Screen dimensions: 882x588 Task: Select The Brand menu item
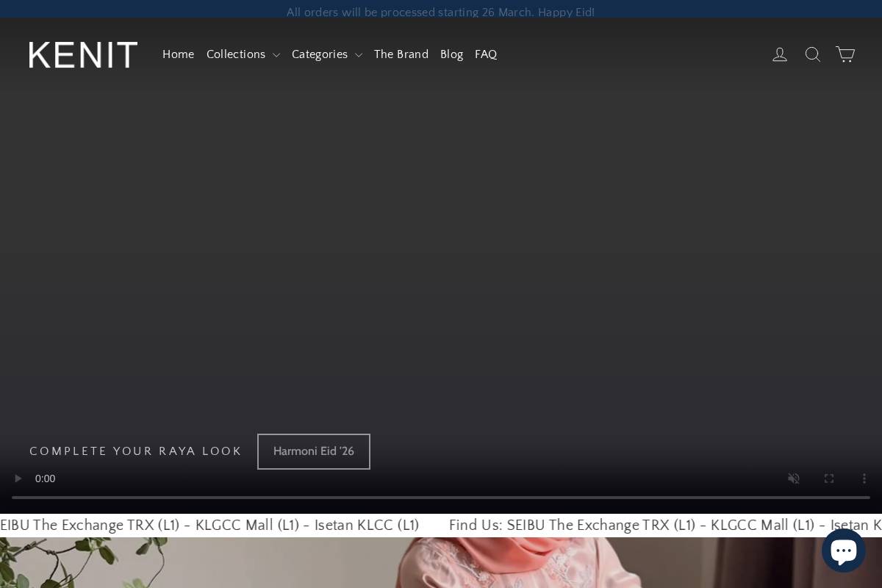pos(401,54)
